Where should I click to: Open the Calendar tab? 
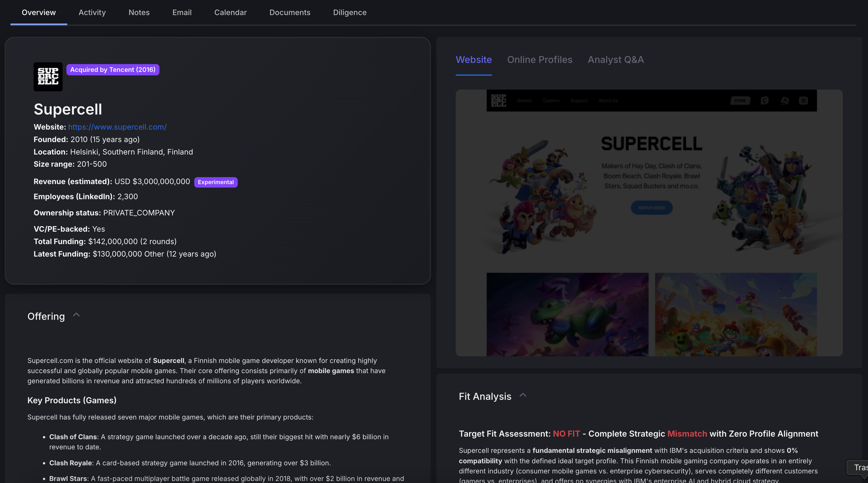click(x=230, y=12)
